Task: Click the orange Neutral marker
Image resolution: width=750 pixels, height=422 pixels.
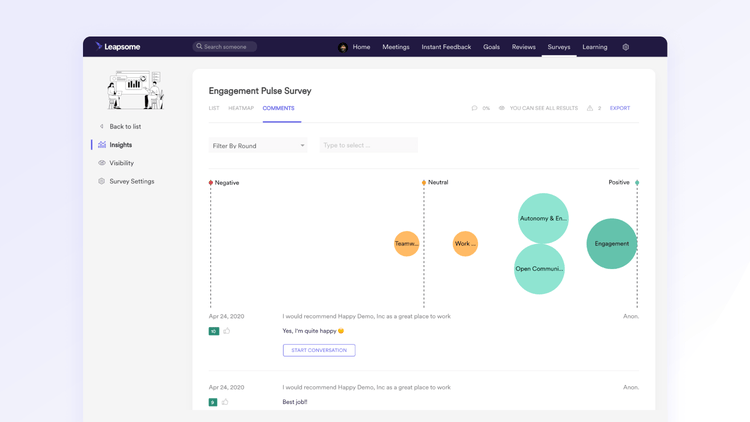Action: point(424,183)
